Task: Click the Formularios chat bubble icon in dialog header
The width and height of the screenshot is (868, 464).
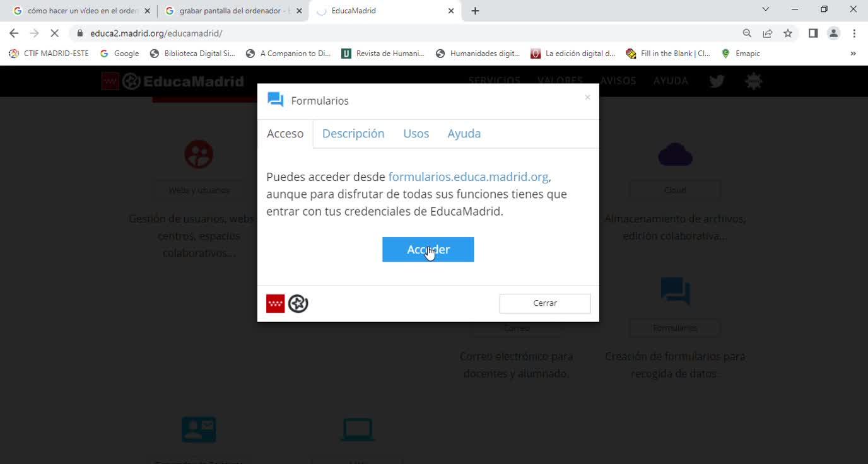Action: click(x=275, y=100)
